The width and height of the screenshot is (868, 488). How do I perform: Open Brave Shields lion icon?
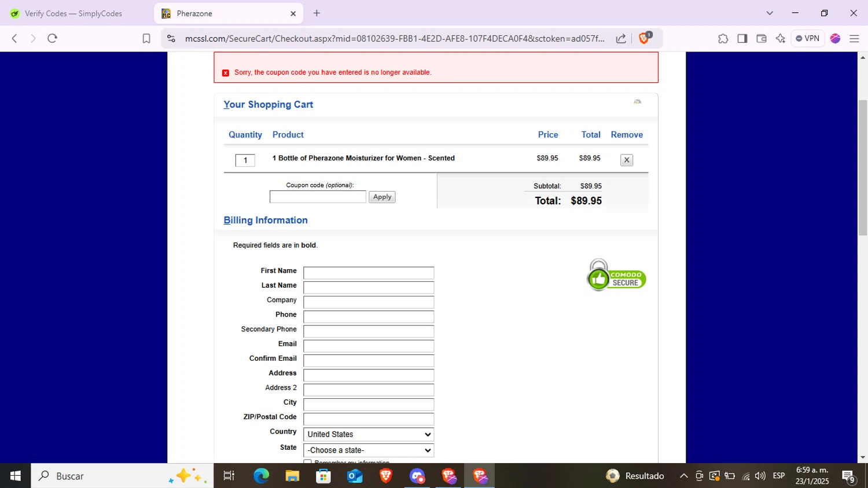645,38
